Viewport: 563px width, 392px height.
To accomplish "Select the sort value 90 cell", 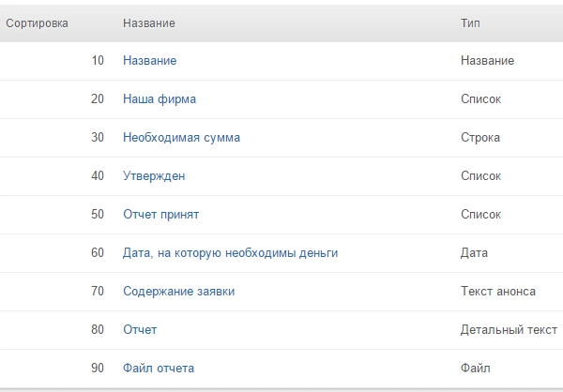I will [x=98, y=369].
